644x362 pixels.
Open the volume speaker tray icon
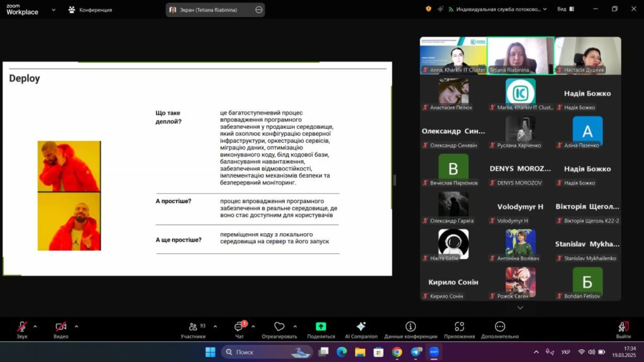tap(591, 352)
